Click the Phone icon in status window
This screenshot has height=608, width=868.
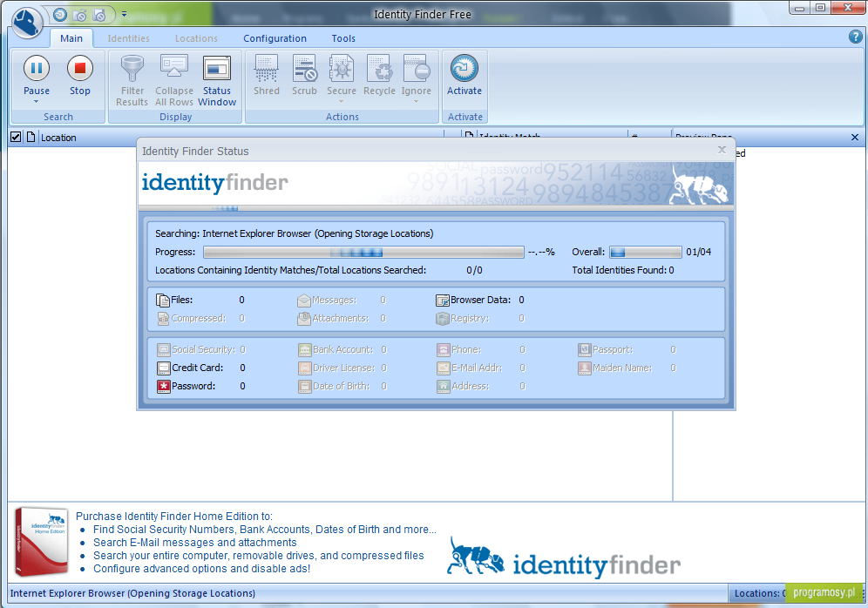click(444, 349)
